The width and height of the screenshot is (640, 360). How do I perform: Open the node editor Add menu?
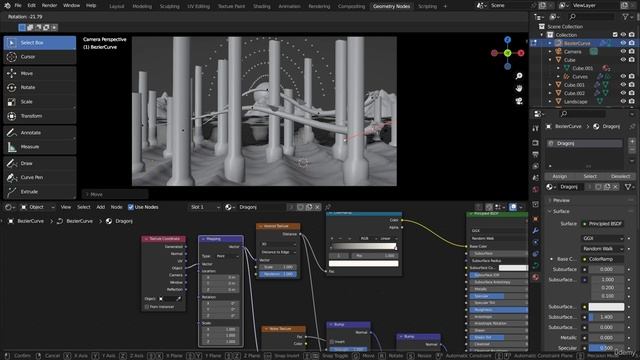click(x=100, y=207)
